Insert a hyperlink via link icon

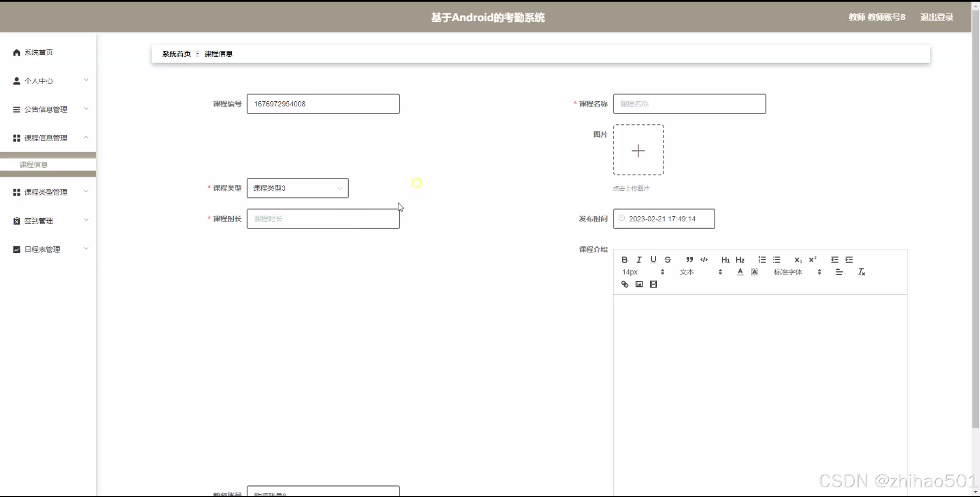[x=624, y=284]
